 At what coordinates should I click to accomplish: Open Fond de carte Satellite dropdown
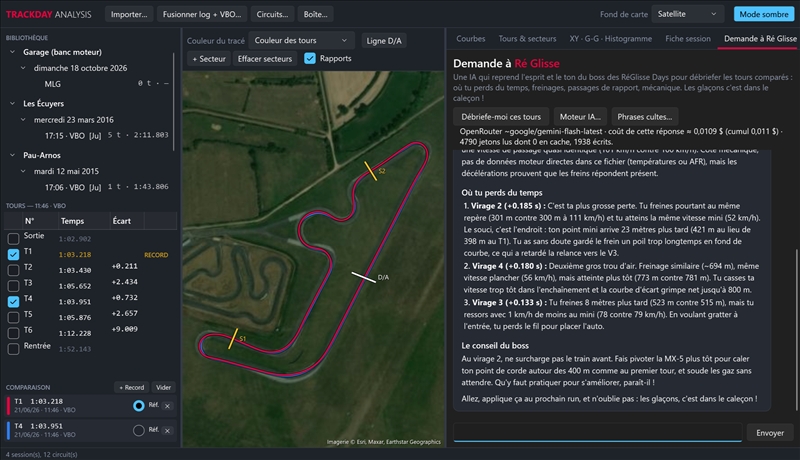click(x=687, y=14)
